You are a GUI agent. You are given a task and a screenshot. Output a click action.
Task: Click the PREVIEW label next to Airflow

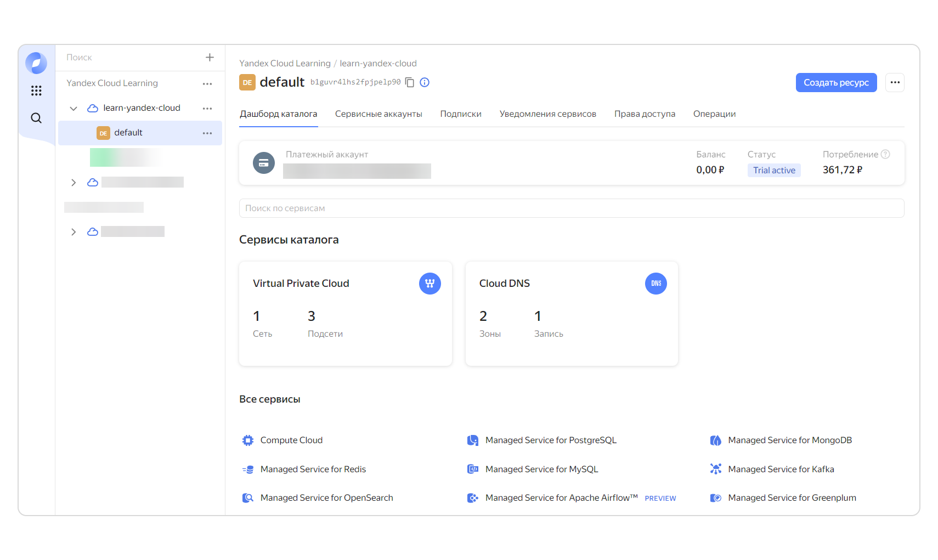tap(660, 499)
